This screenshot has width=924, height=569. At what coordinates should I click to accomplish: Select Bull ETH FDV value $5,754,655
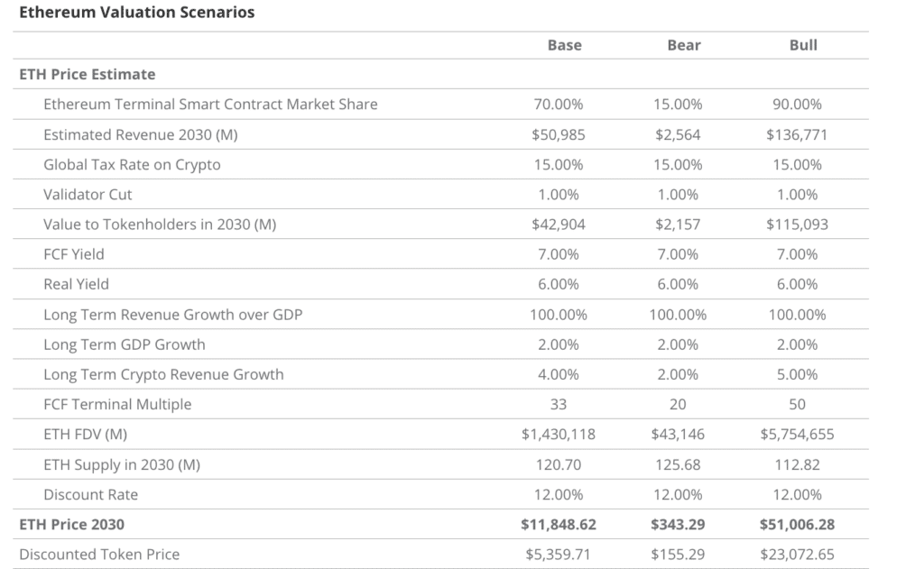[797, 435]
